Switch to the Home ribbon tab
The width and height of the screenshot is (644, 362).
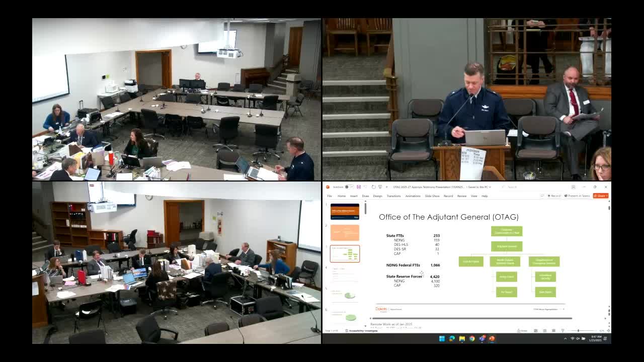(342, 196)
